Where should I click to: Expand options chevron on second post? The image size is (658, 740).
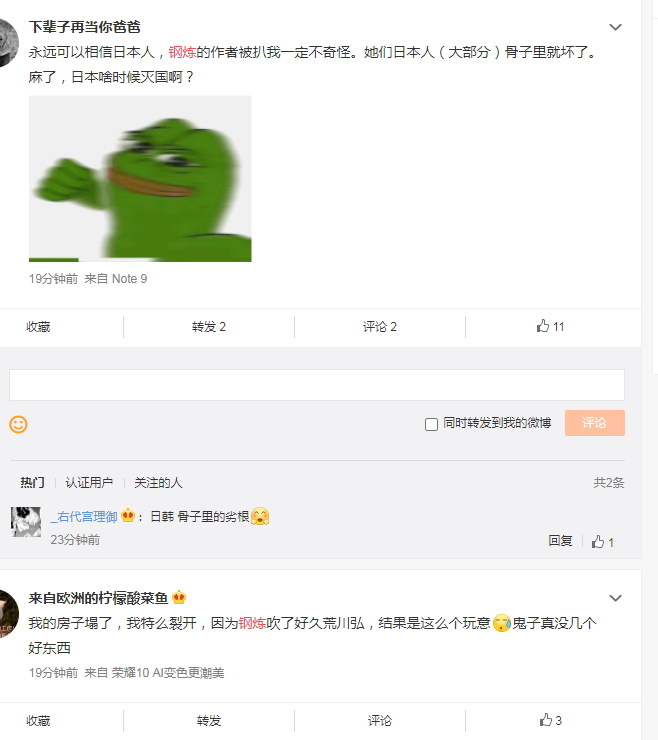tap(615, 598)
